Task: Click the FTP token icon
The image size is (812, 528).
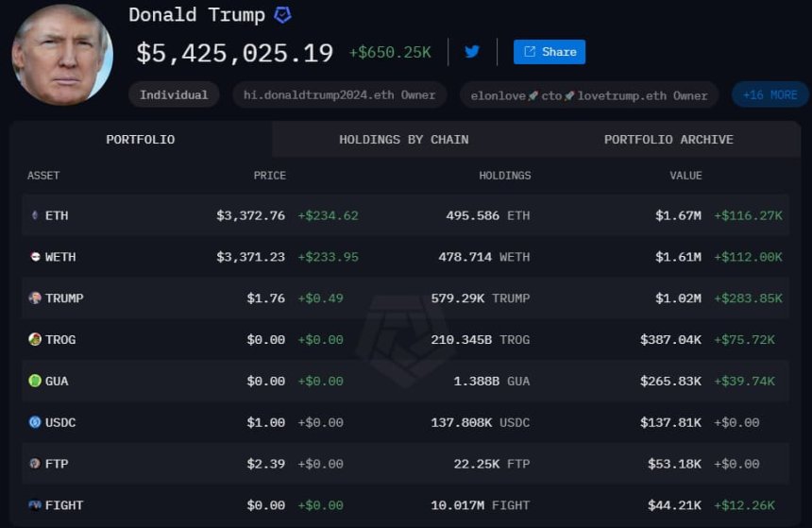Action: 36,464
